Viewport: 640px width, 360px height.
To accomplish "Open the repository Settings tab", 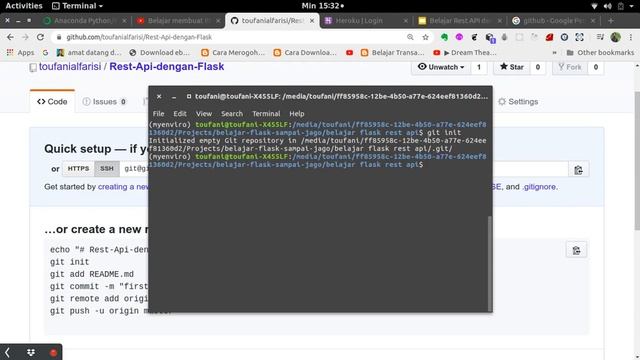I will coord(518,102).
